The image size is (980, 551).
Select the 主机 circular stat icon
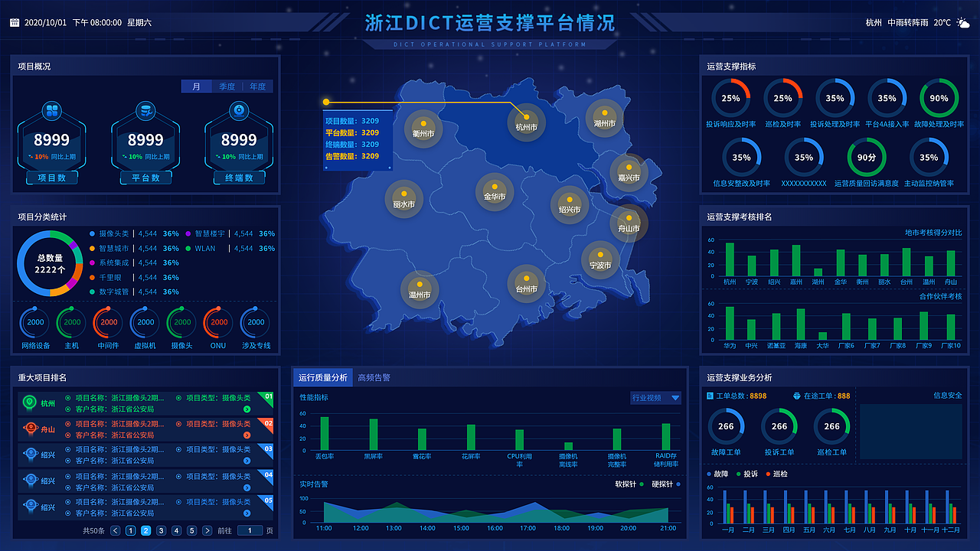[x=70, y=322]
